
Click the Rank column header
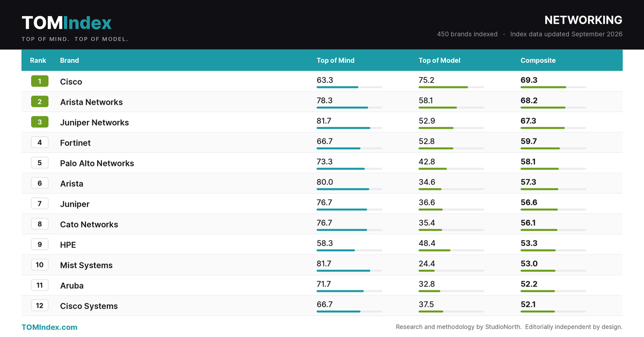coord(38,61)
